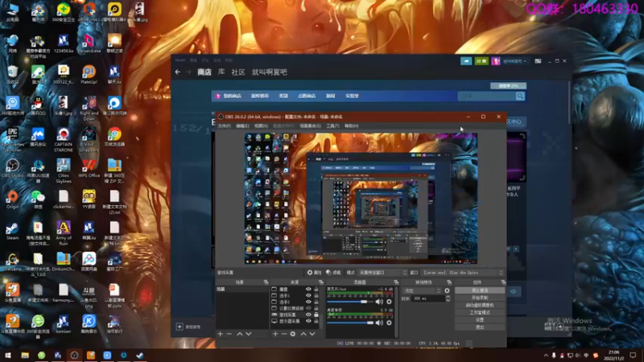The height and width of the screenshot is (362, 644).
Task: Mute the 麦克风/Aux channel
Action: 379,302
